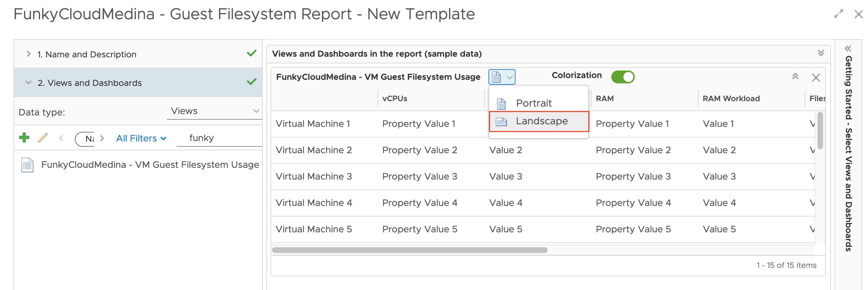Screen dimensions: 868x290
Task: Click the horizontal scrollbar of the sample table
Action: [410, 250]
